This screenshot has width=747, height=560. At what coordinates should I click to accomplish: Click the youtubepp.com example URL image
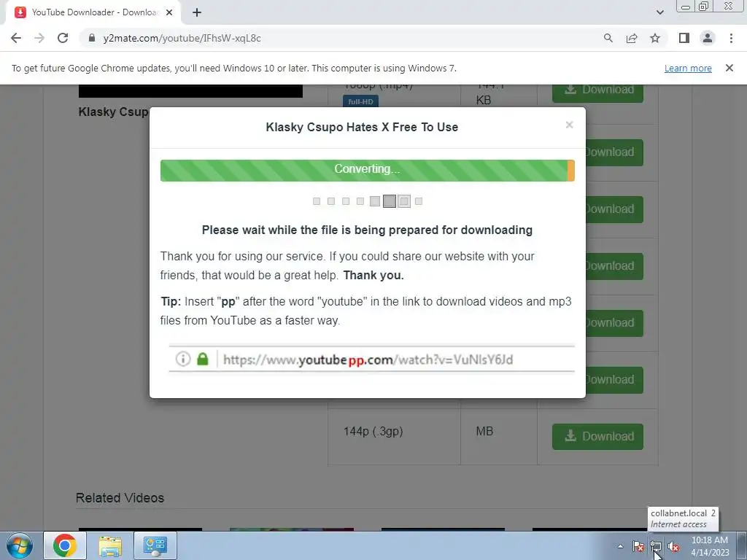tap(371, 359)
